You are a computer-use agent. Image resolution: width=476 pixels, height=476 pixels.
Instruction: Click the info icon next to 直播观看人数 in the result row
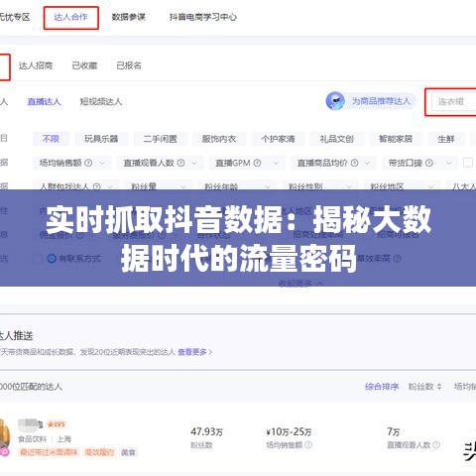436,445
